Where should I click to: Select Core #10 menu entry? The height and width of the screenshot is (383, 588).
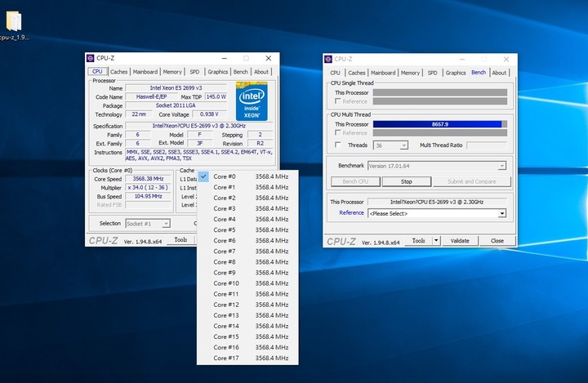coord(247,283)
